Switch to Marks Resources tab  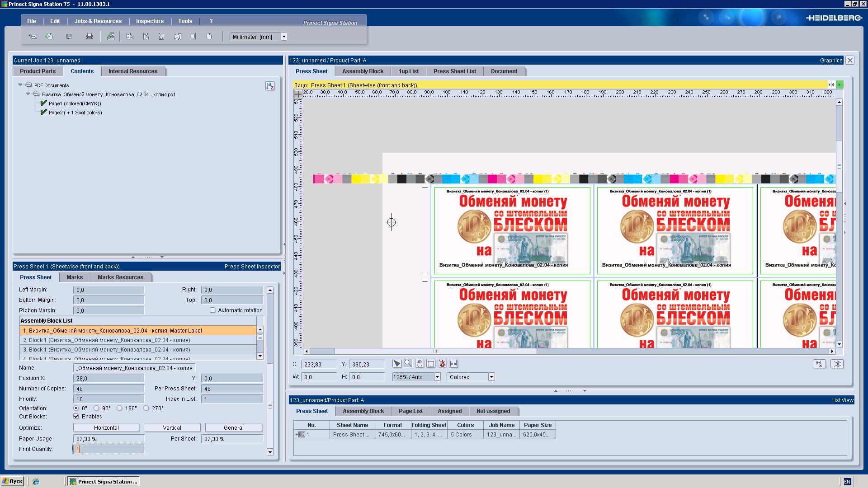click(x=120, y=277)
